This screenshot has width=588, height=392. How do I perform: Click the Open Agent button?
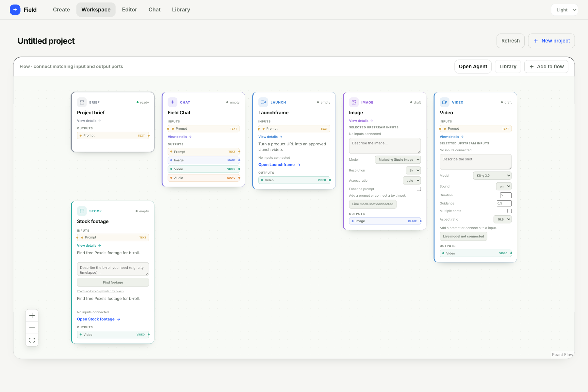[x=473, y=67]
